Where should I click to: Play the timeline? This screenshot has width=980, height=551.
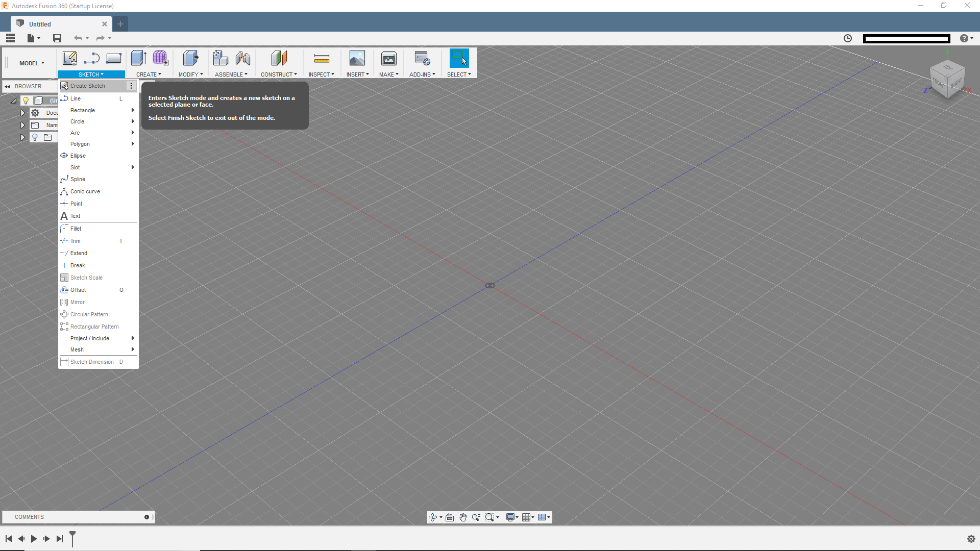pos(34,539)
